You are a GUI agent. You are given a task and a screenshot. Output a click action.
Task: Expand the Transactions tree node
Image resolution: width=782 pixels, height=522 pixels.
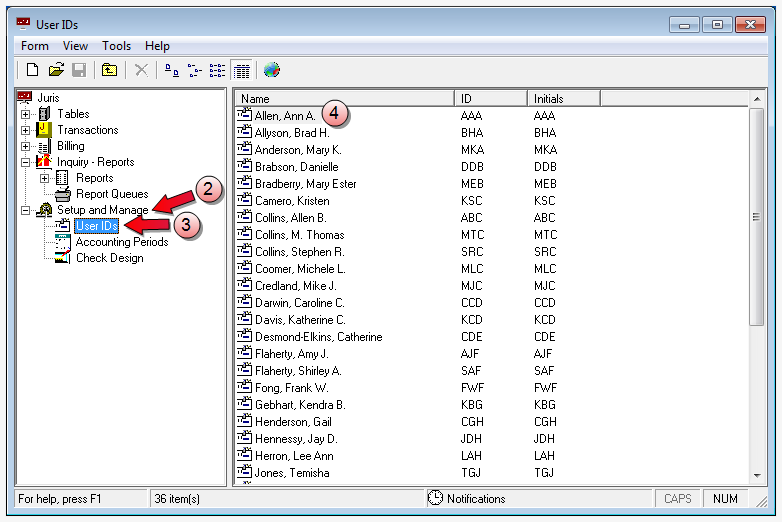tap(25, 130)
